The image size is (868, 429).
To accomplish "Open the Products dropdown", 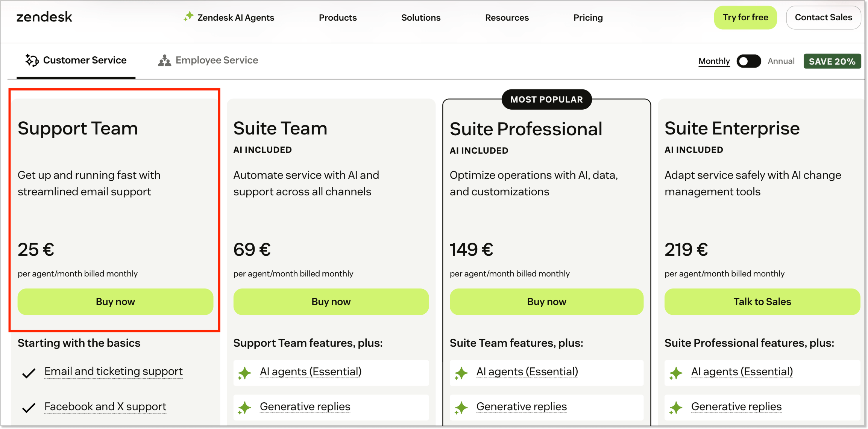I will click(x=337, y=17).
